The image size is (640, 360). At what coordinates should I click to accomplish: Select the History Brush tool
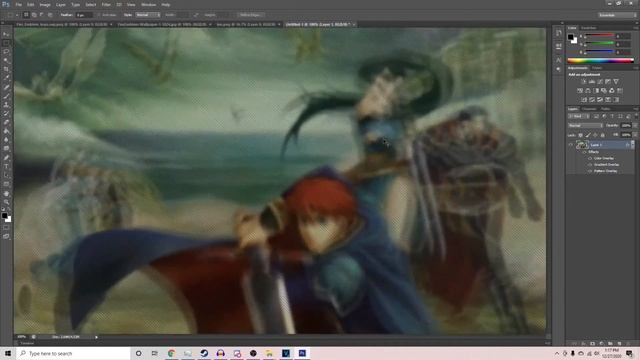point(6,113)
